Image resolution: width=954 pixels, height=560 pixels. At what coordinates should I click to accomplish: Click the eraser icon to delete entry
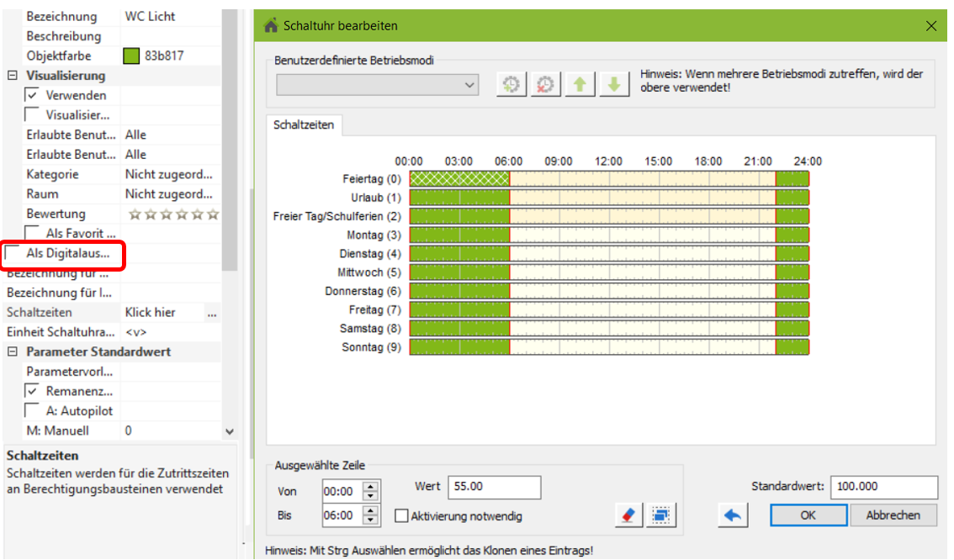pos(628,515)
